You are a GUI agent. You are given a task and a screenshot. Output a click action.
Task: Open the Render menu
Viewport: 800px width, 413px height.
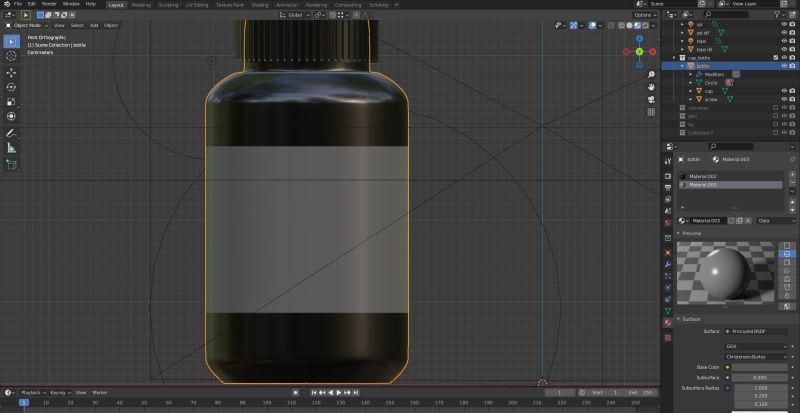49,4
